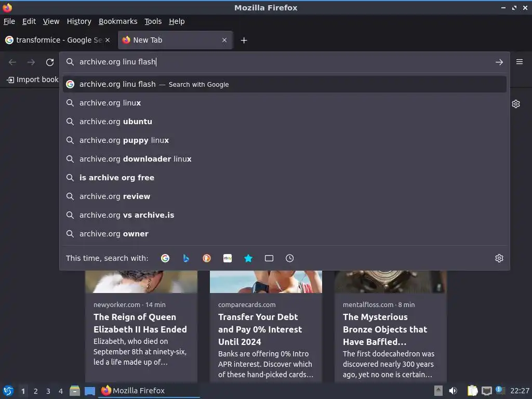
Task: Select the New Tab tab
Action: [175, 40]
